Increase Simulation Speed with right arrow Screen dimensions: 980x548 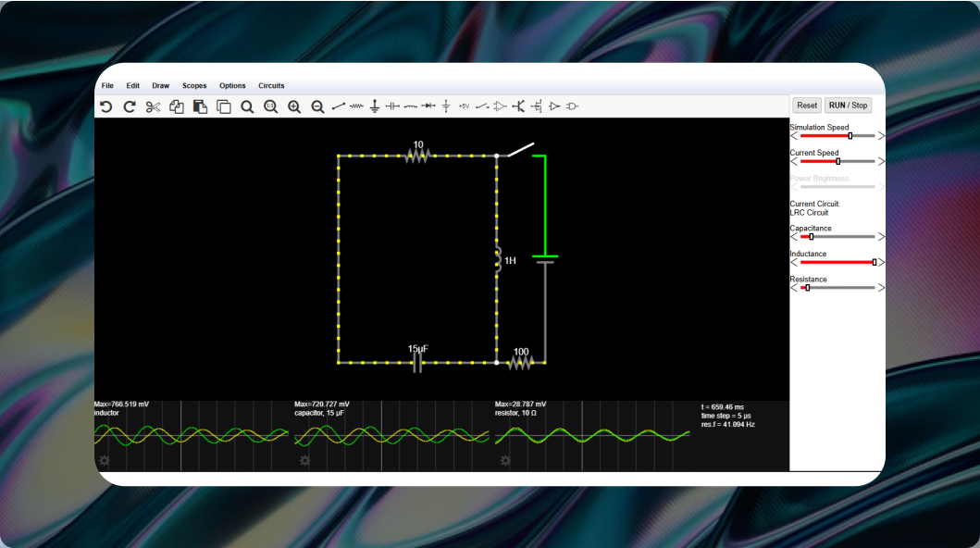[x=881, y=135]
